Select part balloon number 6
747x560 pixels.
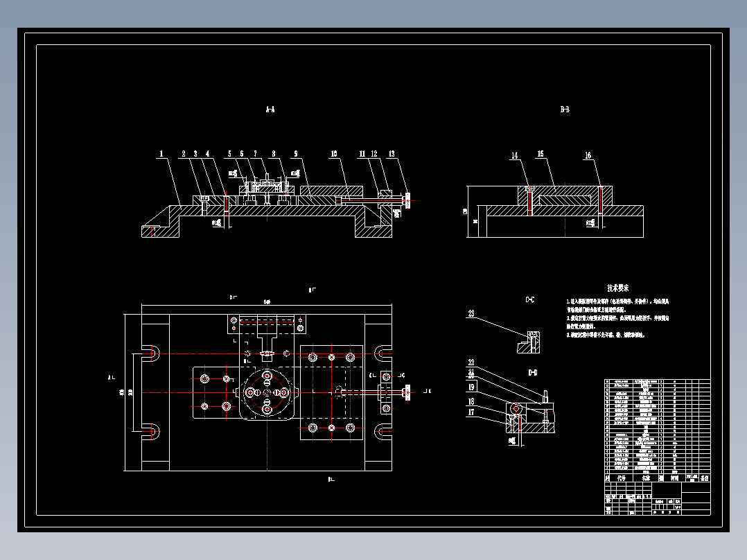[242, 153]
